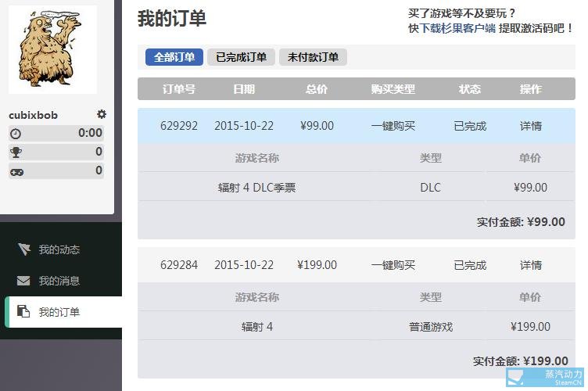View 详情 for order 629292
Image resolution: width=588 pixels, height=391 pixels.
[531, 126]
